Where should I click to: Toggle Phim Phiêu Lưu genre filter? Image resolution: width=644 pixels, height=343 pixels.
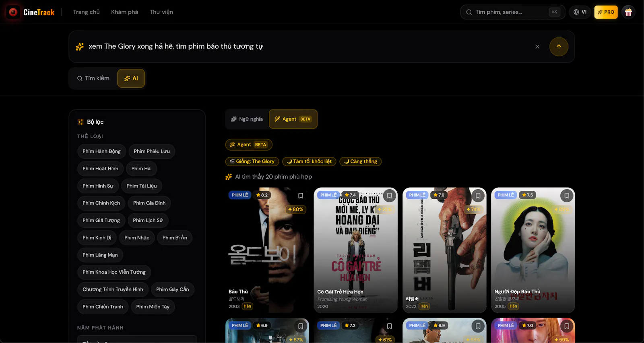coord(152,151)
